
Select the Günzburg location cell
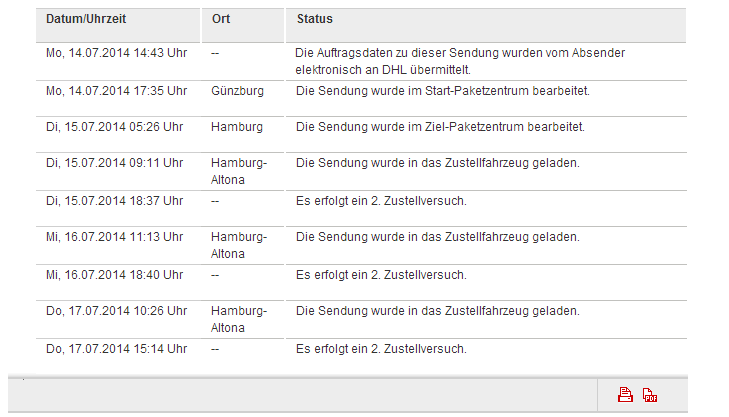237,91
